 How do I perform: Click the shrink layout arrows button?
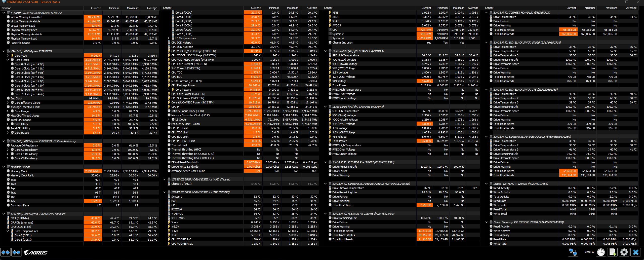coord(17,252)
